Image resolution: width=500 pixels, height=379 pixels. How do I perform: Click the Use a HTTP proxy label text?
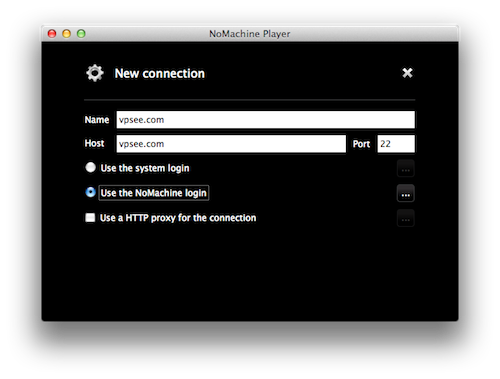coord(178,218)
